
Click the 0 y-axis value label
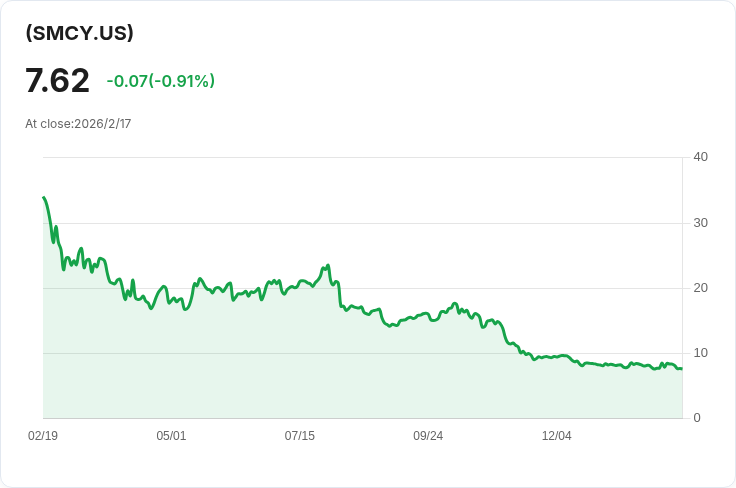697,418
